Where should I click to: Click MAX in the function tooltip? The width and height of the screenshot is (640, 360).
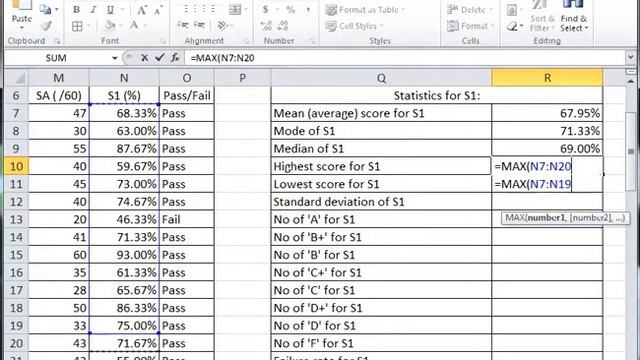[x=515, y=218]
